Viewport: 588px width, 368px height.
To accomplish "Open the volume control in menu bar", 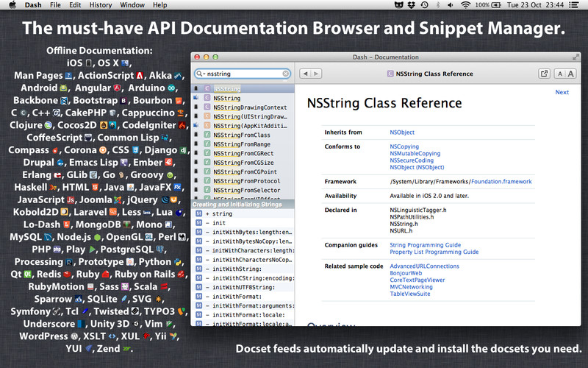I will 451,5.
